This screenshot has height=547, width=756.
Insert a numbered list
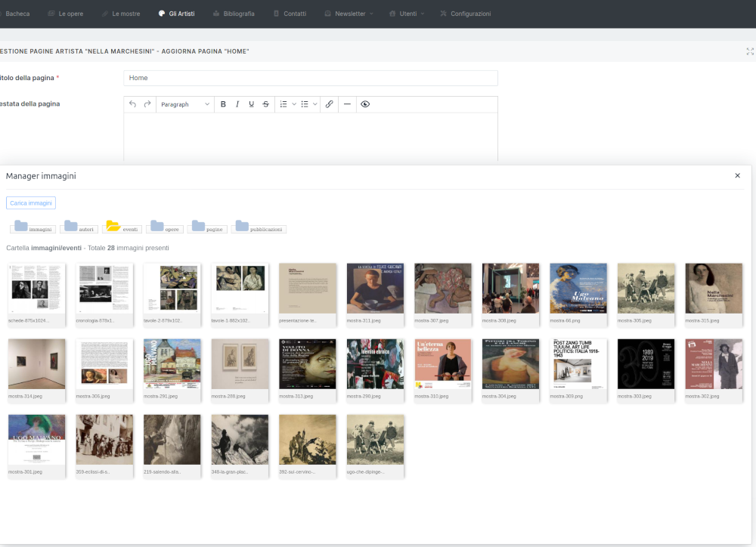point(283,104)
